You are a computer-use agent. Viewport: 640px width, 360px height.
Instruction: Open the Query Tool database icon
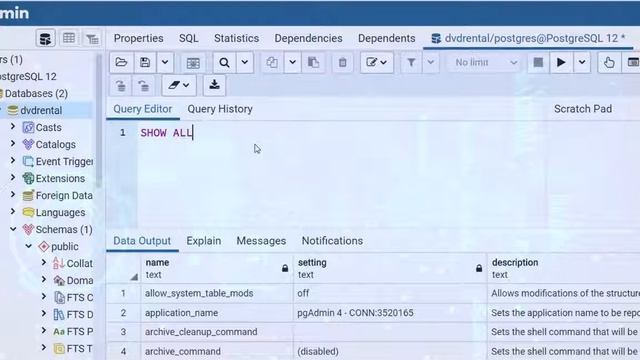45,39
